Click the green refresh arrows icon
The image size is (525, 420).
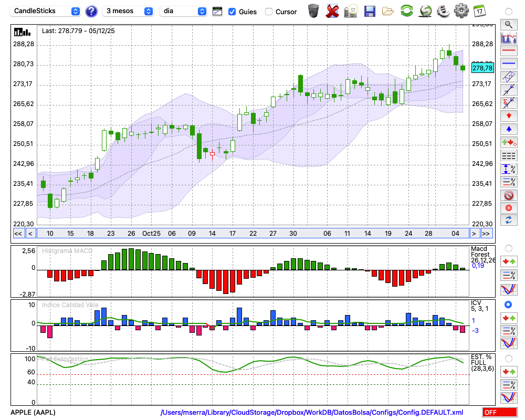click(x=406, y=10)
